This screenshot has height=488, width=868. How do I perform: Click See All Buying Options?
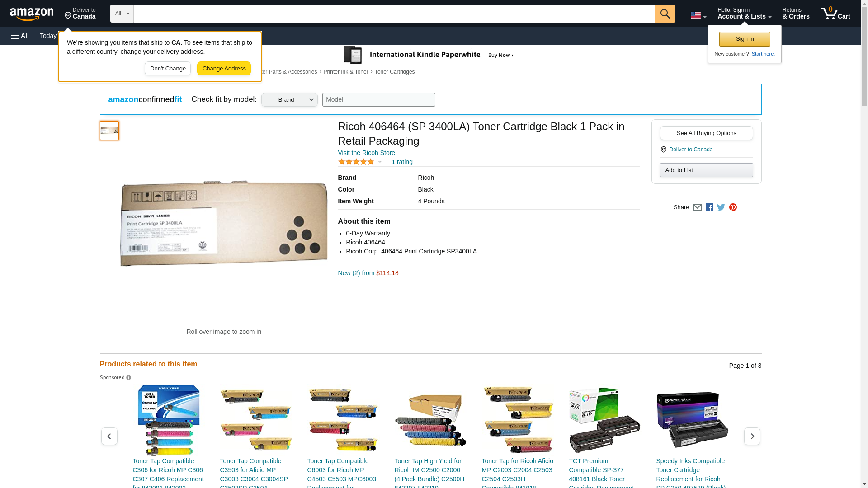(x=706, y=133)
